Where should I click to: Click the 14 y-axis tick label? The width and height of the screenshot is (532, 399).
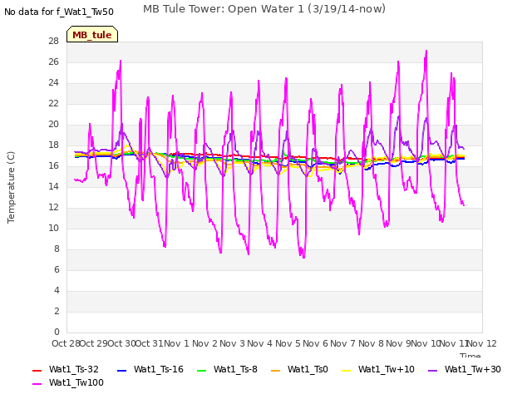(53, 186)
